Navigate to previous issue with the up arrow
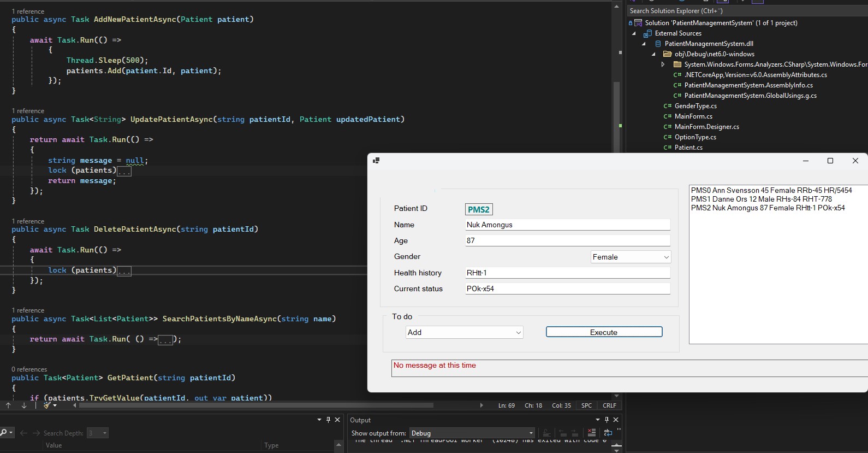Viewport: 868px width, 453px height. (x=8, y=405)
